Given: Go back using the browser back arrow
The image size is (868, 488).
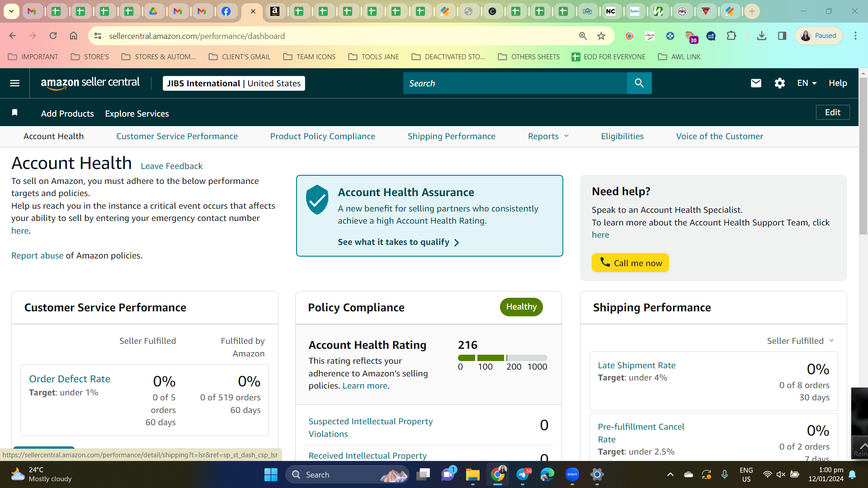Looking at the screenshot, I should click(13, 36).
